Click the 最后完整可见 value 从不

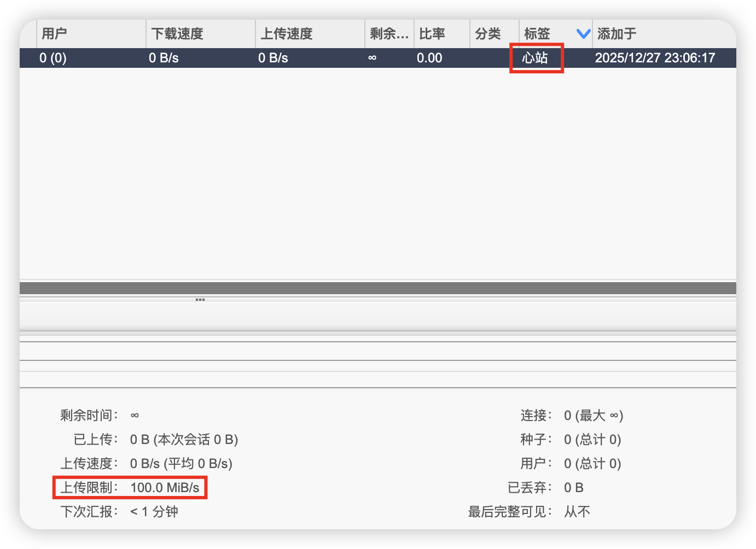pyautogui.click(x=577, y=512)
